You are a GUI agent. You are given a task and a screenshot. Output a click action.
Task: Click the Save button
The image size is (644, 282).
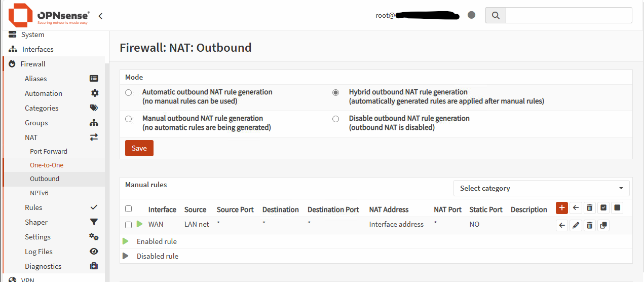tap(139, 148)
